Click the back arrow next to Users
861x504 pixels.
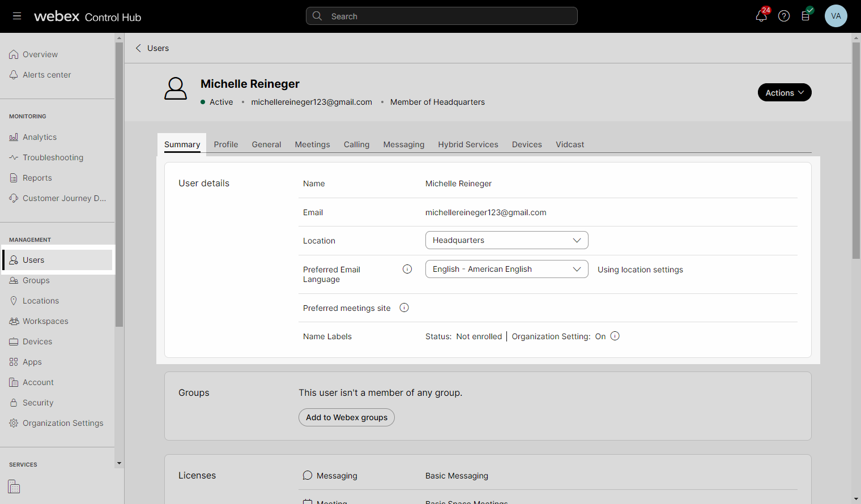[x=138, y=48]
